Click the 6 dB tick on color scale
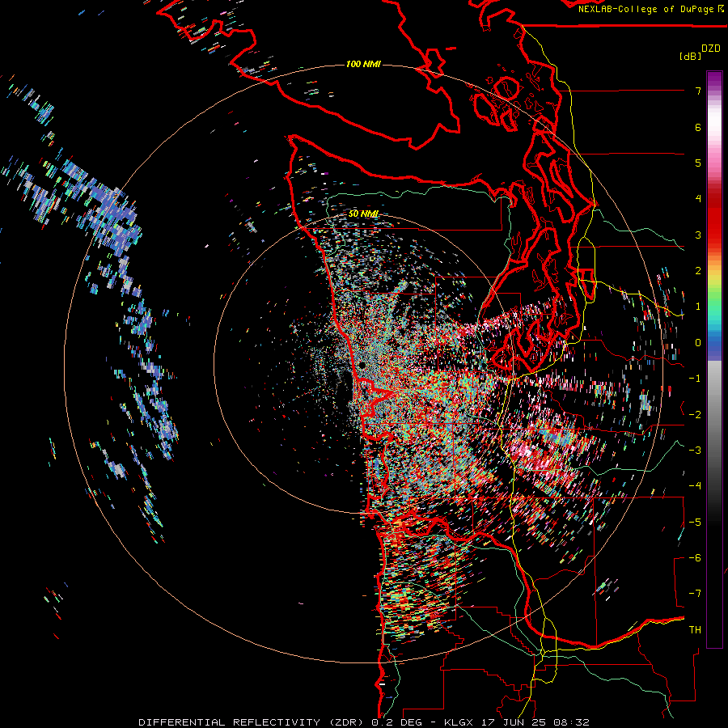728x728 pixels. pyautogui.click(x=698, y=127)
